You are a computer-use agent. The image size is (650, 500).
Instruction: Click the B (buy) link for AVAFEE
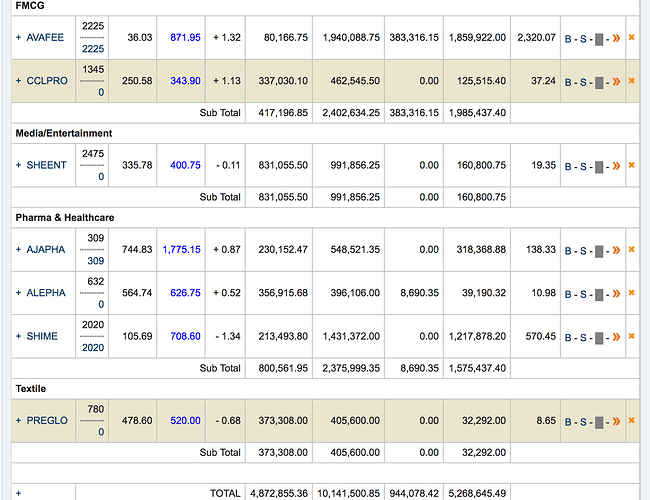coord(568,39)
